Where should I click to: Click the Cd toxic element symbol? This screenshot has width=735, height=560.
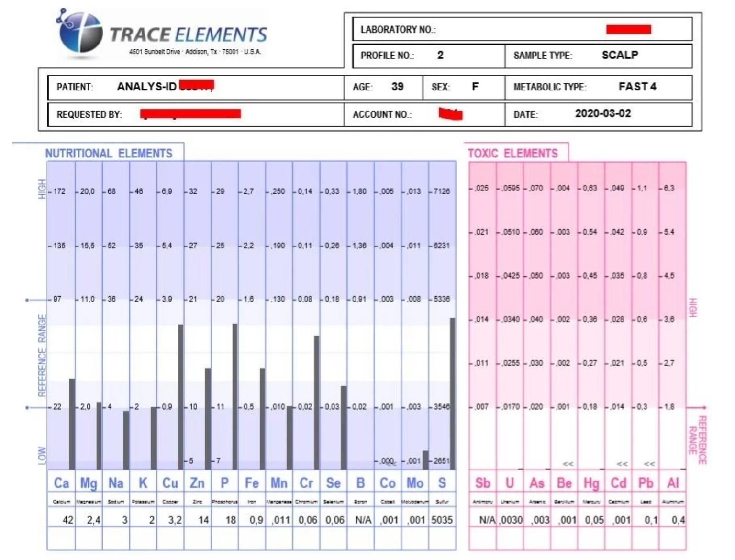[x=618, y=483]
